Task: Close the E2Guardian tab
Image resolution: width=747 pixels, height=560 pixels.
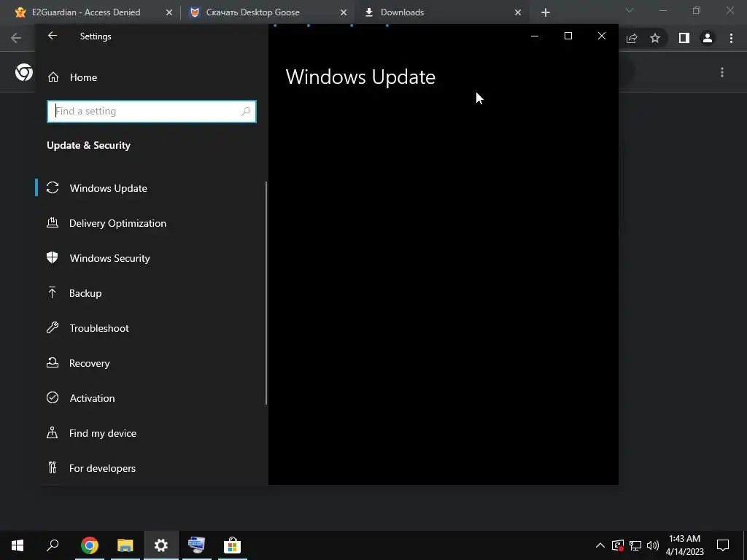Action: coord(169,12)
